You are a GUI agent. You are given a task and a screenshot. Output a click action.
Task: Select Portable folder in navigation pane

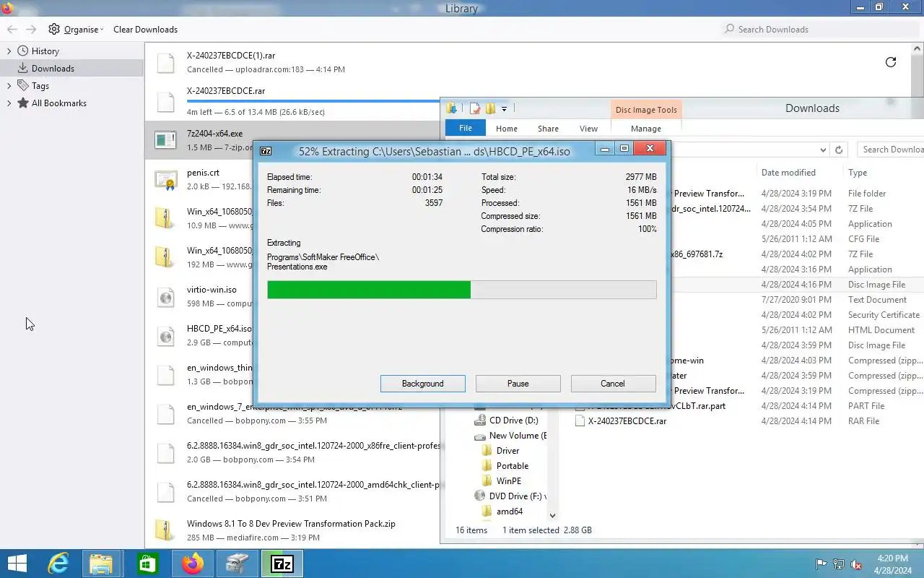coord(512,466)
